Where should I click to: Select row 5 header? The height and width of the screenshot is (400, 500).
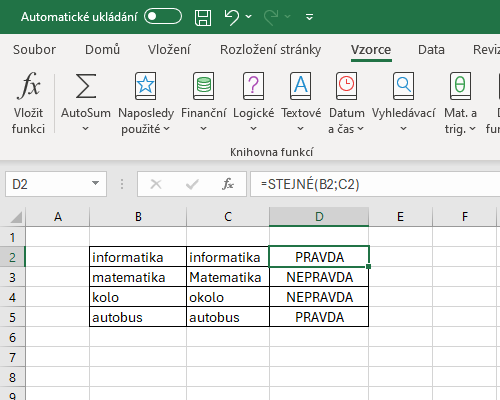point(12,317)
